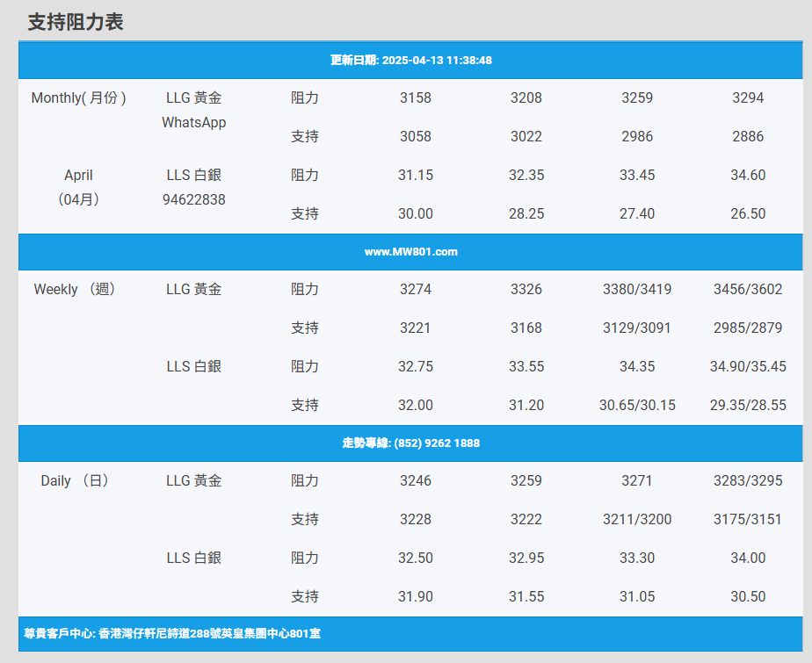Click the www.MW801.com website link
The height and width of the screenshot is (663, 812).
click(x=410, y=252)
